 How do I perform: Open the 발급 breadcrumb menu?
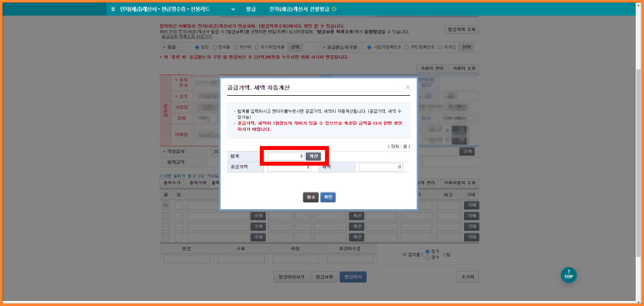click(x=251, y=9)
